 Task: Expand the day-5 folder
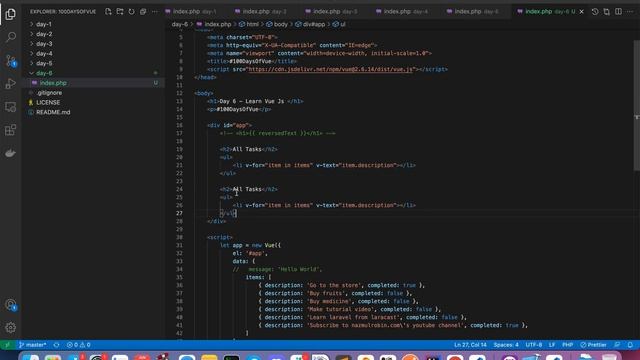(93, 63)
